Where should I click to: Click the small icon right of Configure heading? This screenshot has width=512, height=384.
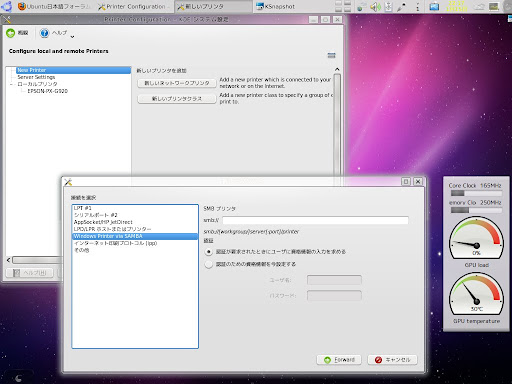331,55
